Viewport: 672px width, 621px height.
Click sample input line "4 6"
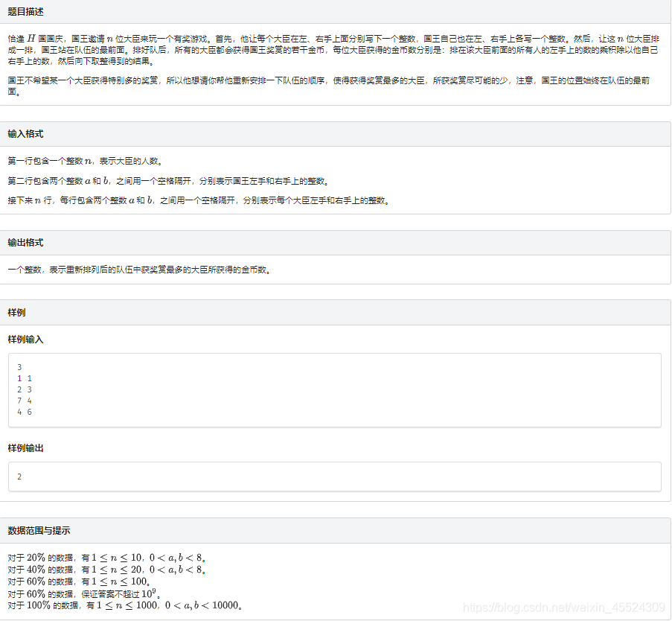[x=25, y=412]
